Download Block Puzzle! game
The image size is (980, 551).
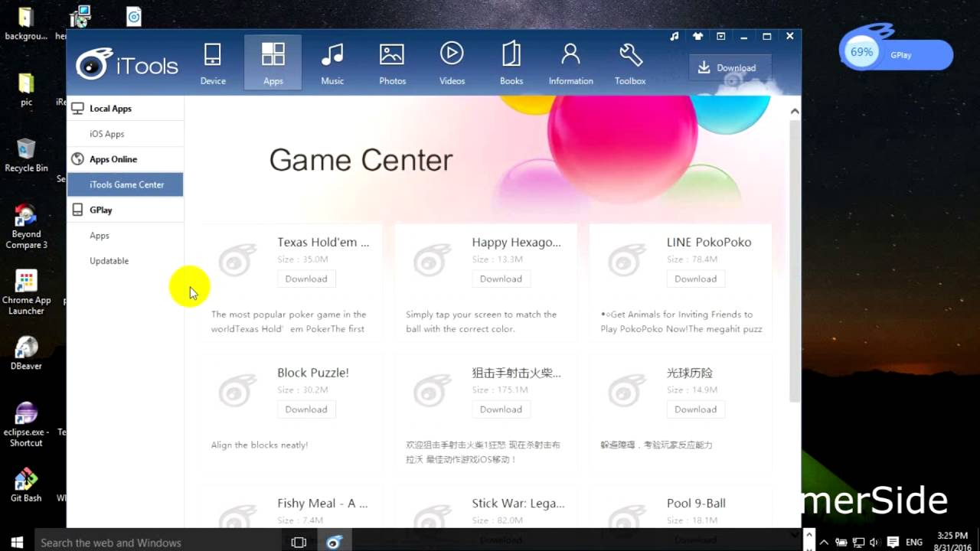306,409
